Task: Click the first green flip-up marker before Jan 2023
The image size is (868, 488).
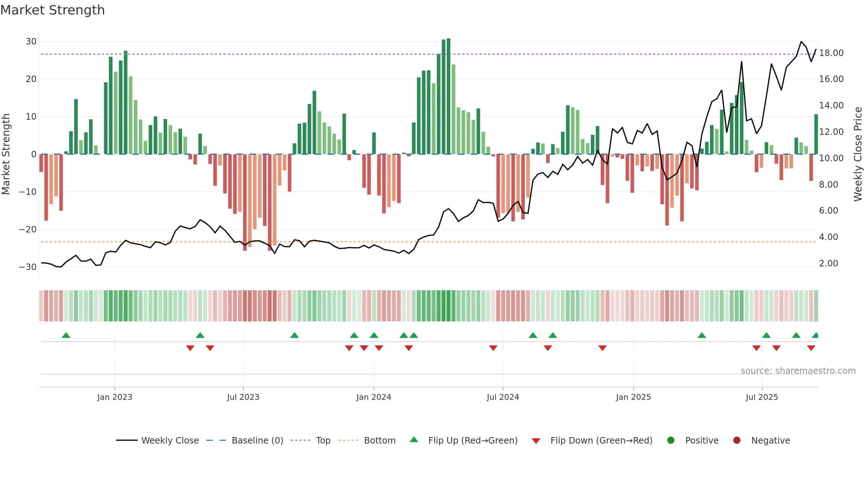Action: coord(66,335)
